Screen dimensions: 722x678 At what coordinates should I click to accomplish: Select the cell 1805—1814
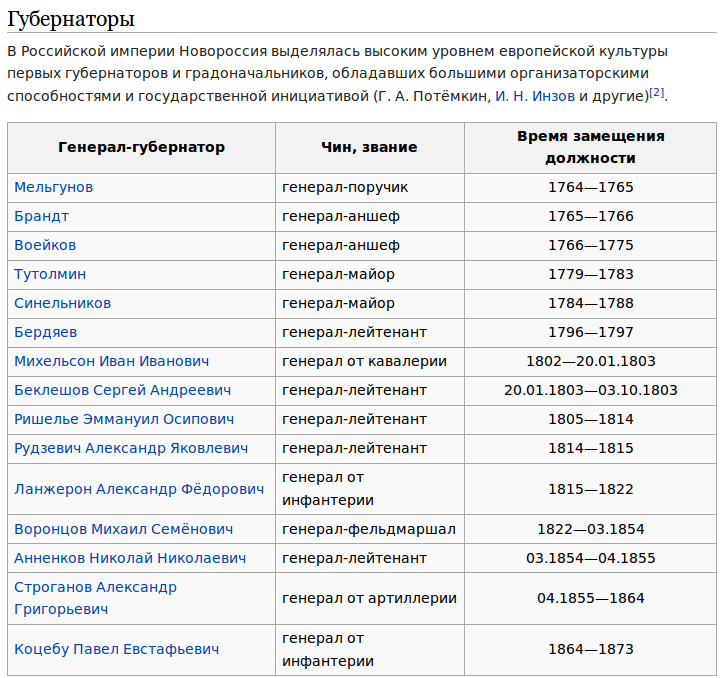point(591,420)
